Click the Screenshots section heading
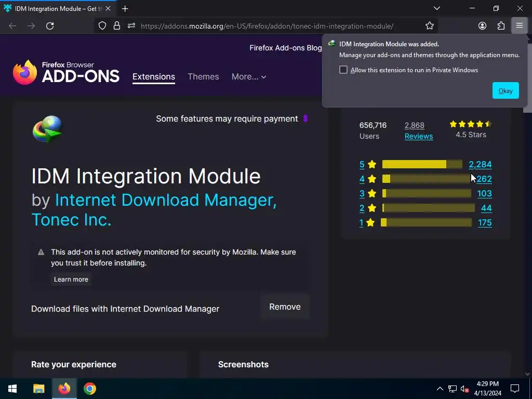Screen dimensions: 532x399 [243, 364]
